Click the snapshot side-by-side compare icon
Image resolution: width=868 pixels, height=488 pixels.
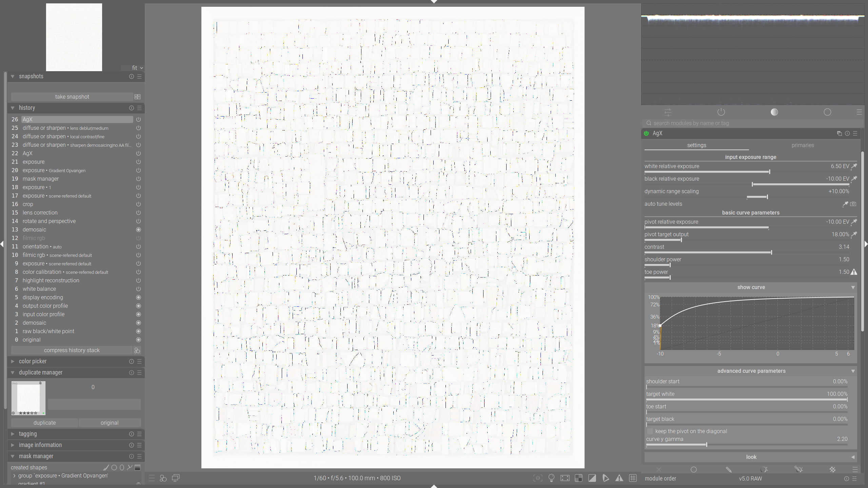(137, 97)
